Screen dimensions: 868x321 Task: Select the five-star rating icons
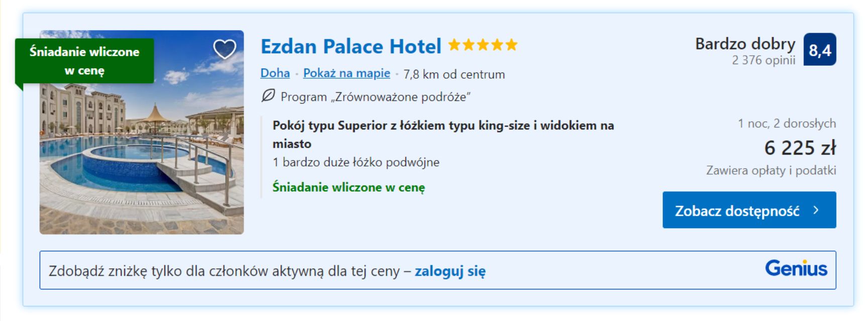click(x=483, y=46)
